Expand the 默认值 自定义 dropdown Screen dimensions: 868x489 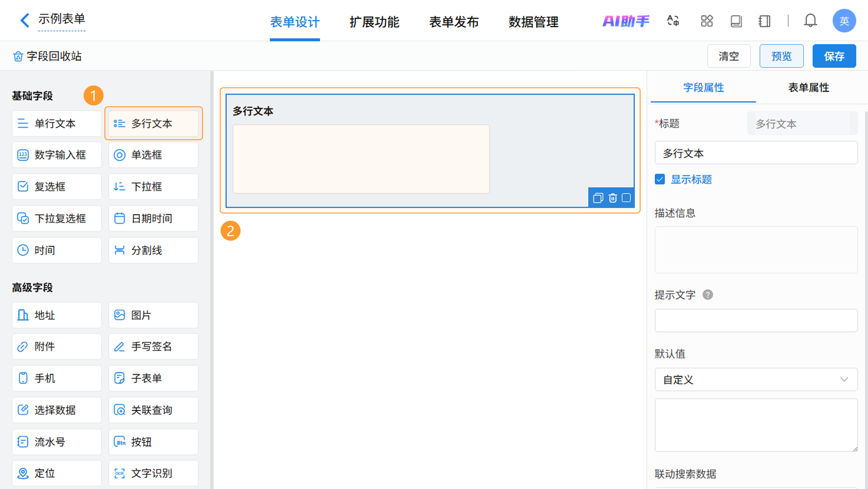756,379
